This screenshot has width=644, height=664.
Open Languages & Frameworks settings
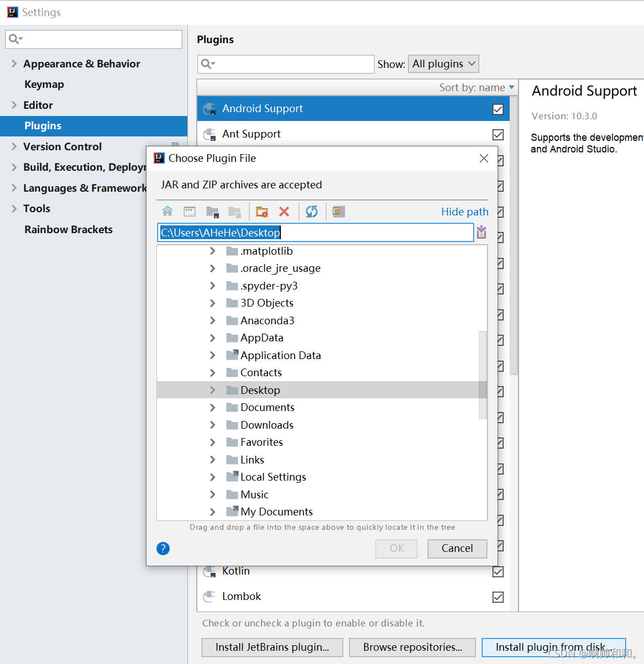pos(85,188)
